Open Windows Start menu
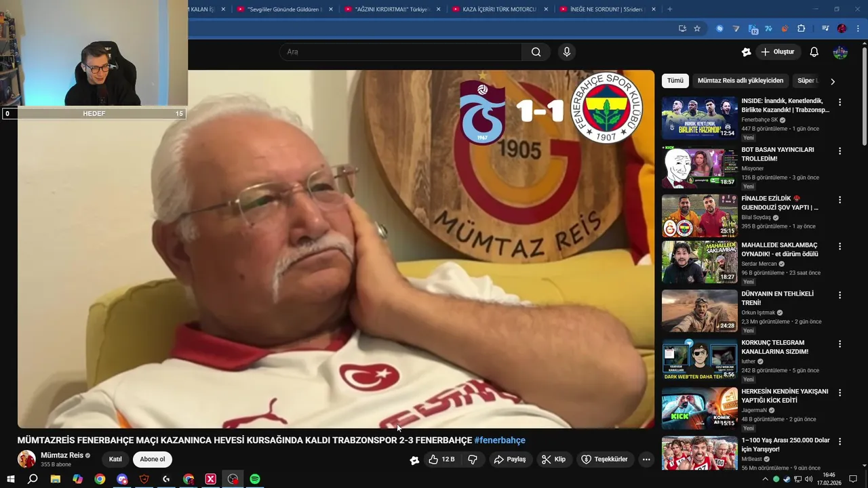This screenshot has width=868, height=488. (x=11, y=479)
